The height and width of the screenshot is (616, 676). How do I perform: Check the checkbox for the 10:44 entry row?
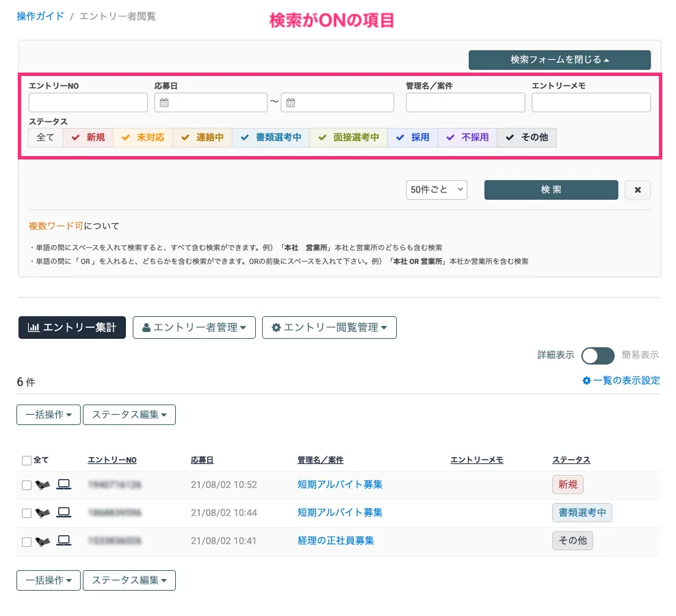27,513
